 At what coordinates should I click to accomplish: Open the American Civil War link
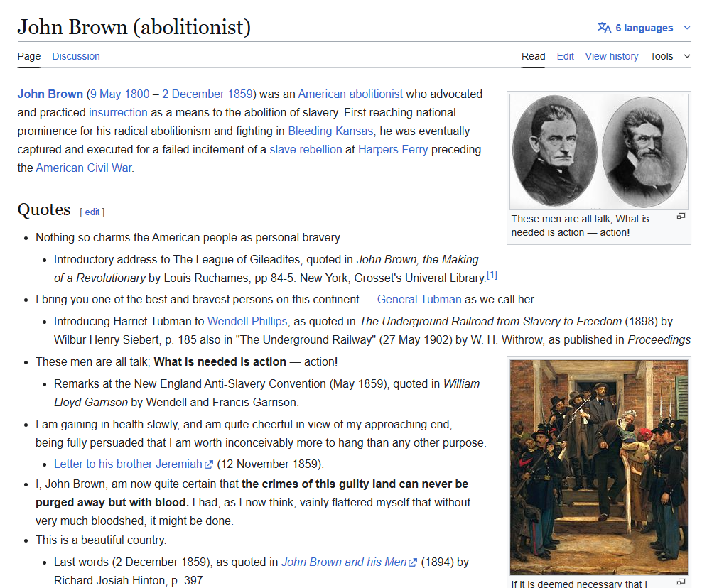click(x=84, y=168)
